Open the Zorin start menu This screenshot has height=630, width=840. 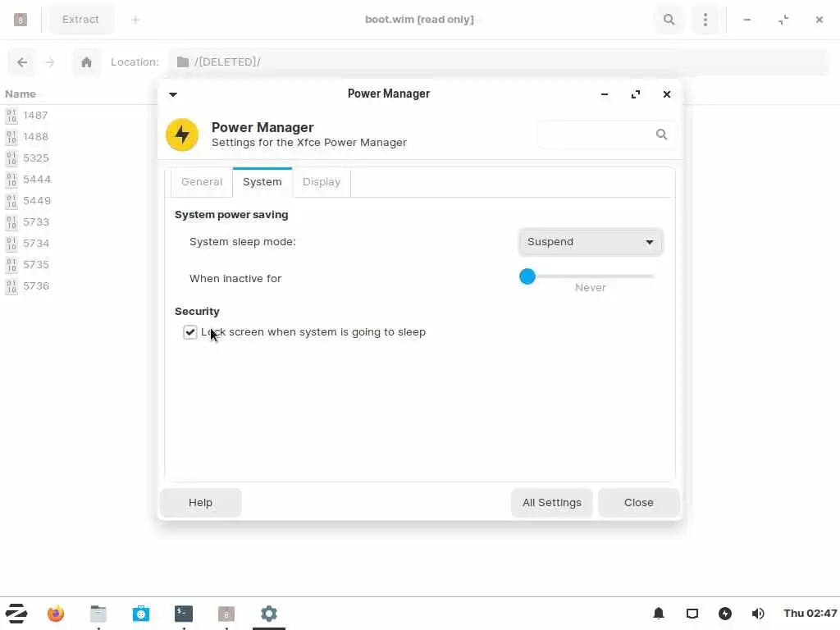(16, 614)
